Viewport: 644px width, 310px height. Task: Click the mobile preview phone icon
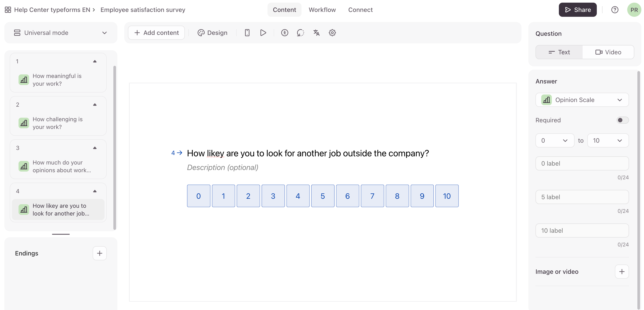point(247,33)
